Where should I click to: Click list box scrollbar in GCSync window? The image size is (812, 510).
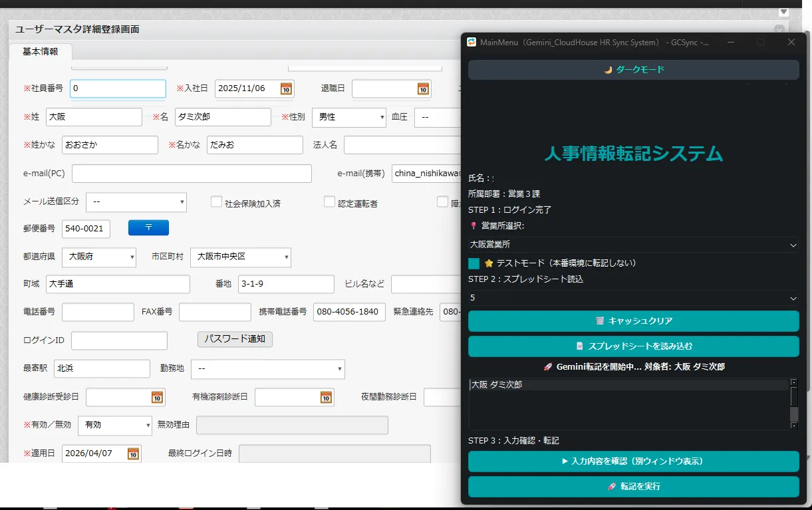point(793,404)
